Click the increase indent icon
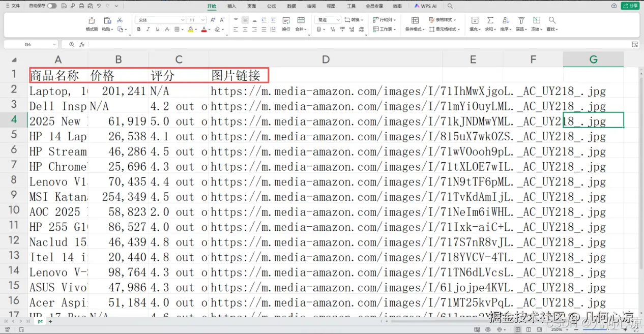Image resolution: width=644 pixels, height=334 pixels. pos(273,20)
